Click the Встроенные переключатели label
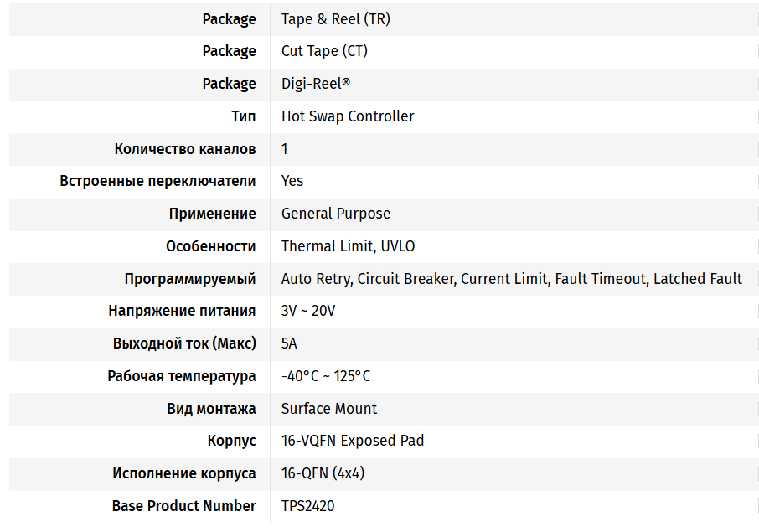This screenshot has width=759, height=532. point(157,181)
